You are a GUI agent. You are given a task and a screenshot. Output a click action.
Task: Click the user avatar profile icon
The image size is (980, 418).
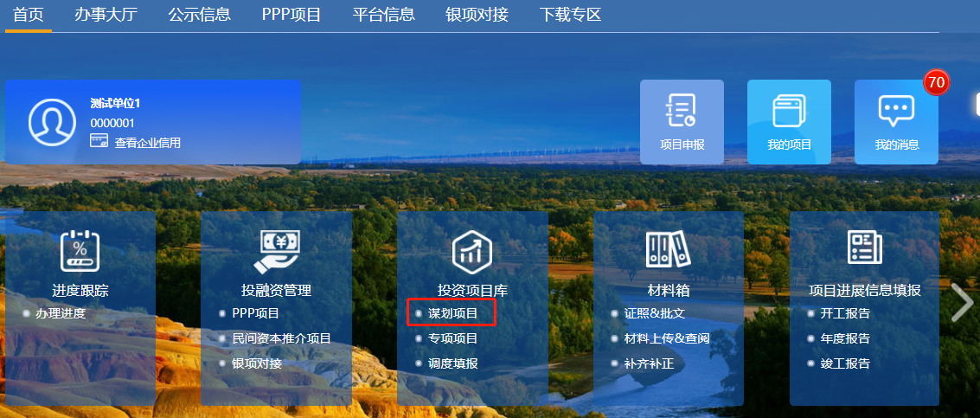pos(52,122)
